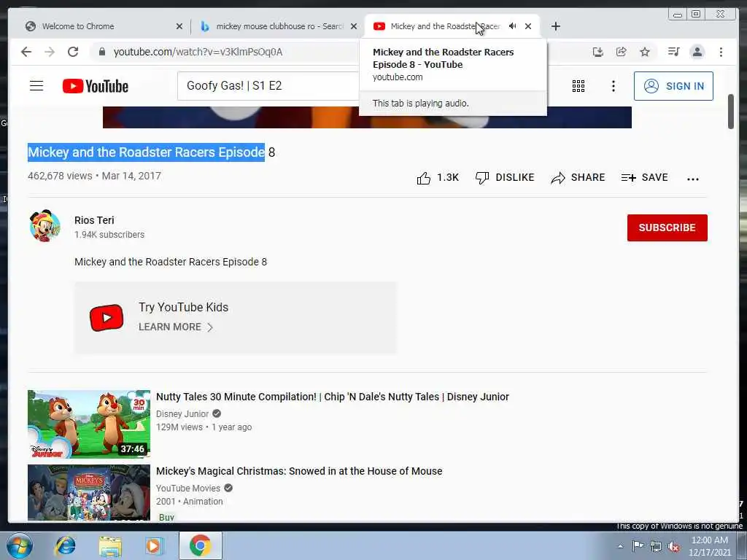Click the Chrome taskbar icon
The image size is (747, 560).
point(200,545)
